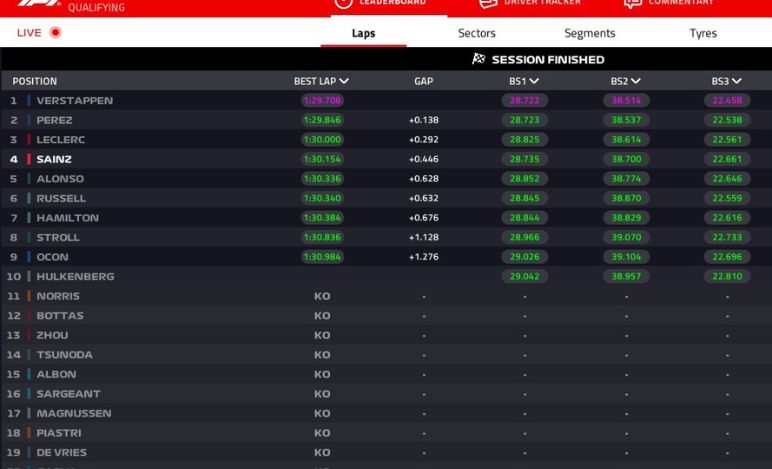Open the Commentary chat icon
The image size is (772, 469).
tap(633, 3)
